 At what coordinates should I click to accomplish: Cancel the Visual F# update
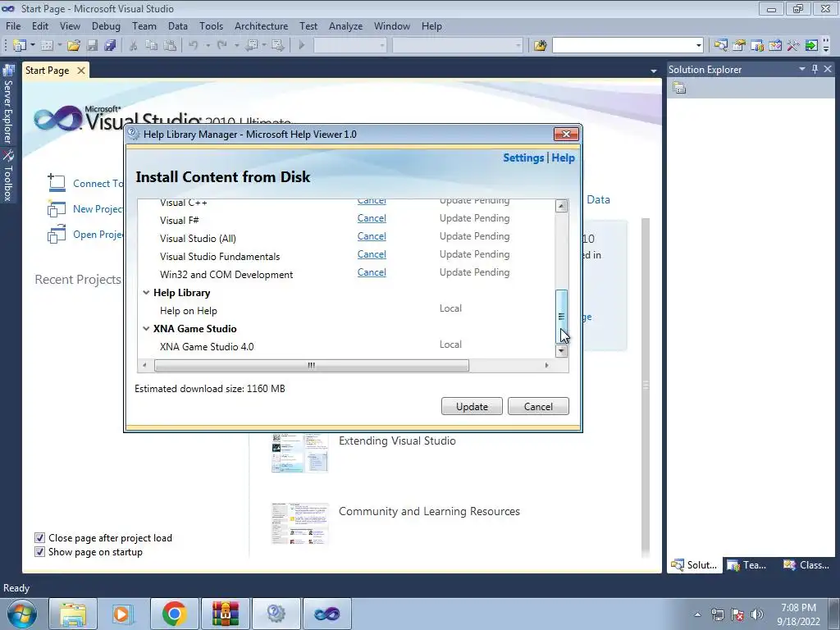(x=372, y=218)
